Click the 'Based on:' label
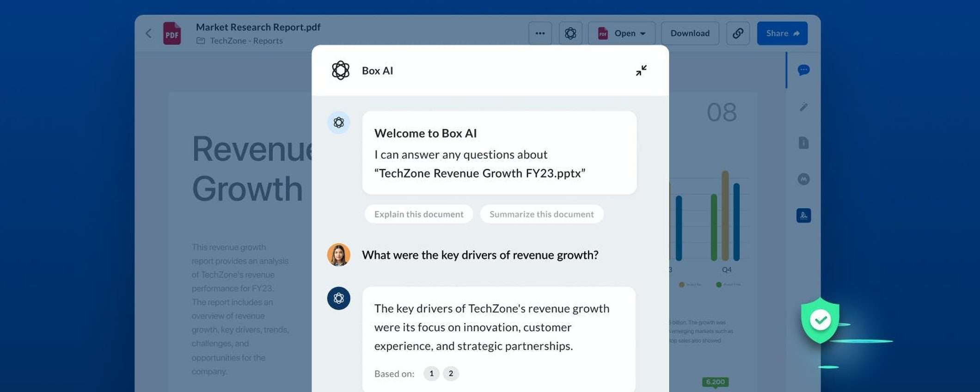This screenshot has height=392, width=980. coord(394,374)
